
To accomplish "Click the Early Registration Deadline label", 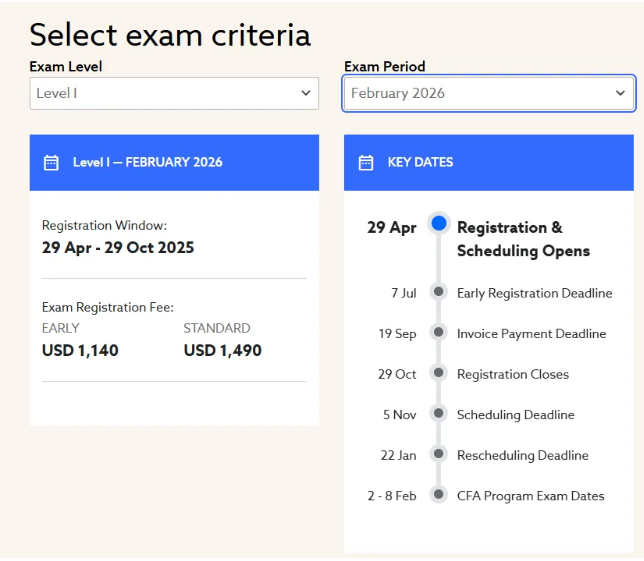I will 534,293.
